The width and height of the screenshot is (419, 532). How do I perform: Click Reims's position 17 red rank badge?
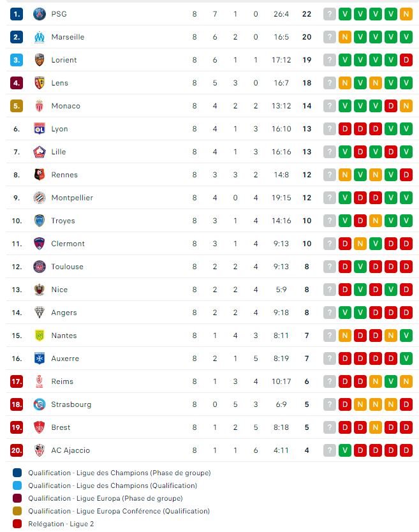(17, 381)
